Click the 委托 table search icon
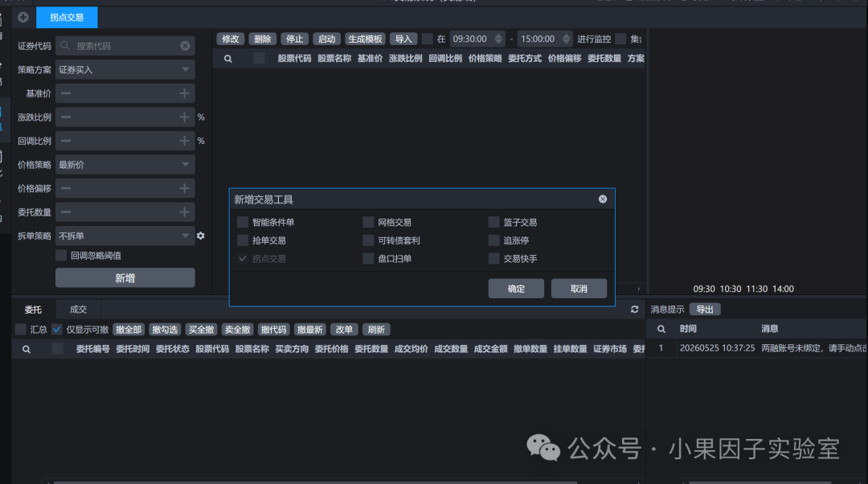Viewport: 868px width, 484px height. click(x=27, y=350)
